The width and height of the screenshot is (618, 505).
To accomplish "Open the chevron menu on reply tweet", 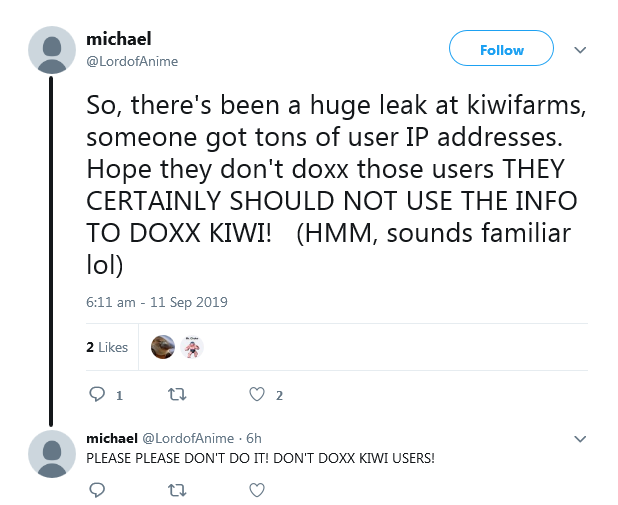I will (580, 439).
